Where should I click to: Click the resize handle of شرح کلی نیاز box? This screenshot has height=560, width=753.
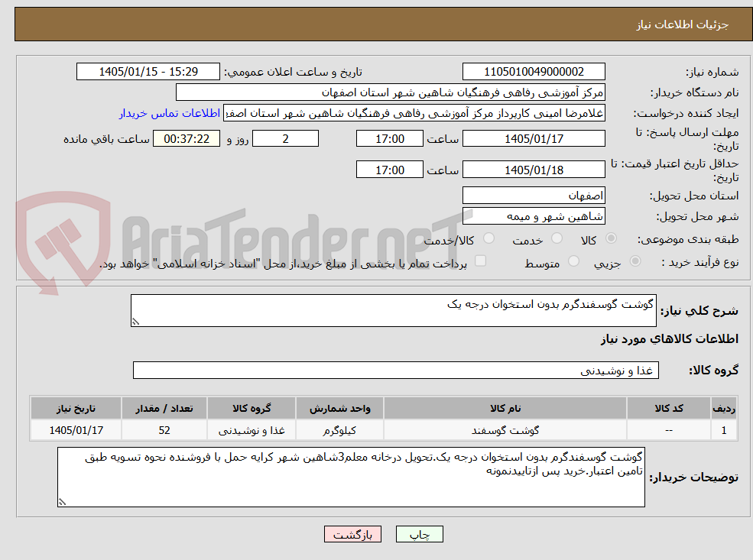(x=135, y=322)
